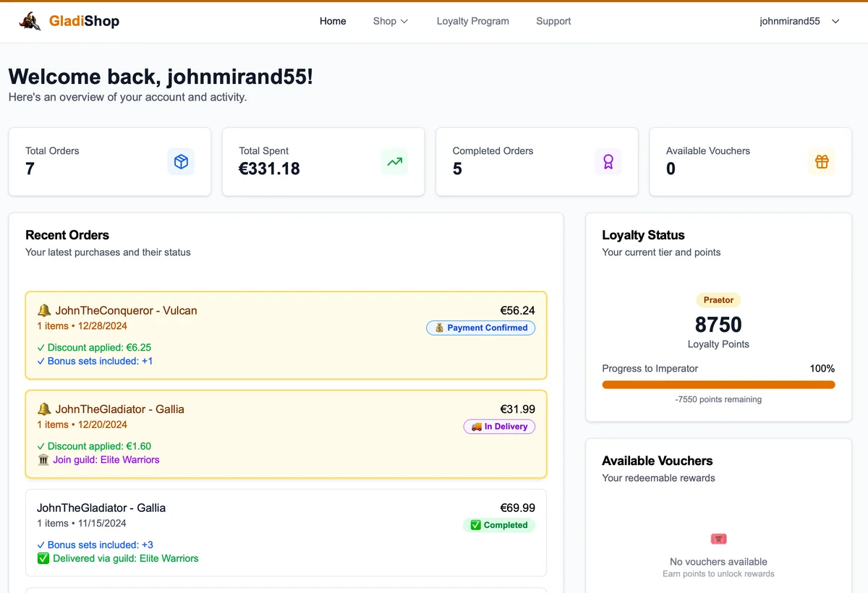Click the blue box icon in Total Orders
The width and height of the screenshot is (868, 593).
[x=181, y=162]
